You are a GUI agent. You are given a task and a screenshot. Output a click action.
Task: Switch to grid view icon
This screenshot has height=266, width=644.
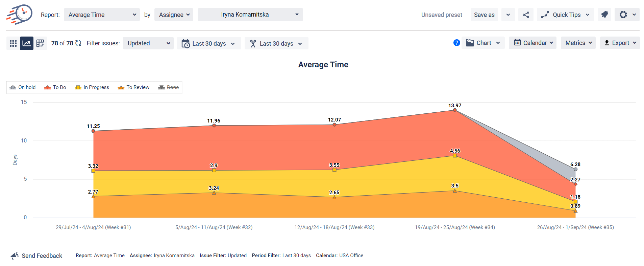tap(13, 43)
